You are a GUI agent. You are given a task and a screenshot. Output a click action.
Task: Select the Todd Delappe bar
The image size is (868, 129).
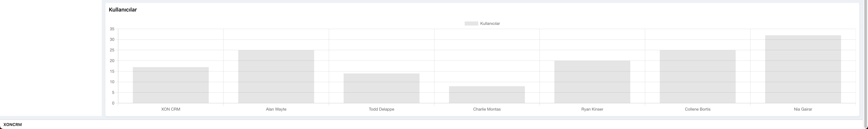coord(381,88)
